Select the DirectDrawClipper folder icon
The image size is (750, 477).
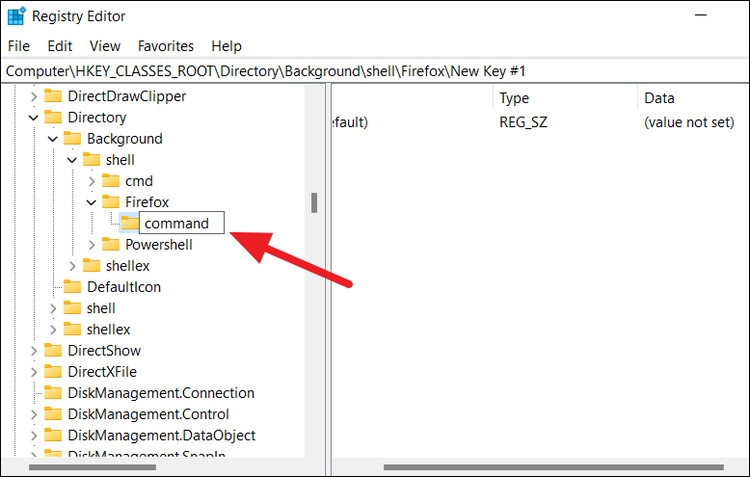pos(53,96)
